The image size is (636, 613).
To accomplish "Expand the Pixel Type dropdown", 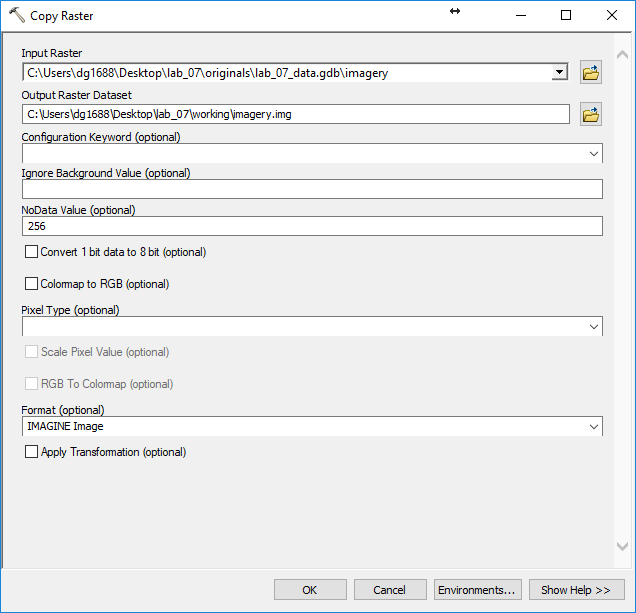I will tap(594, 327).
